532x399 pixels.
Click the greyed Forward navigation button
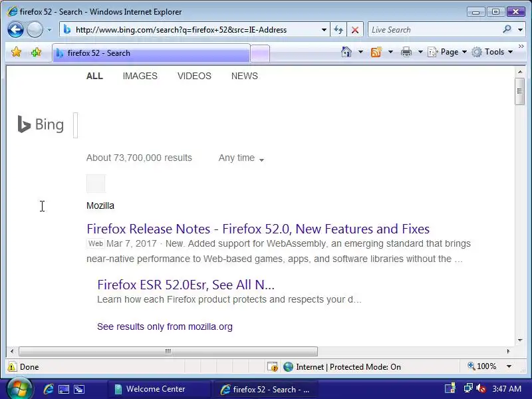tap(35, 29)
